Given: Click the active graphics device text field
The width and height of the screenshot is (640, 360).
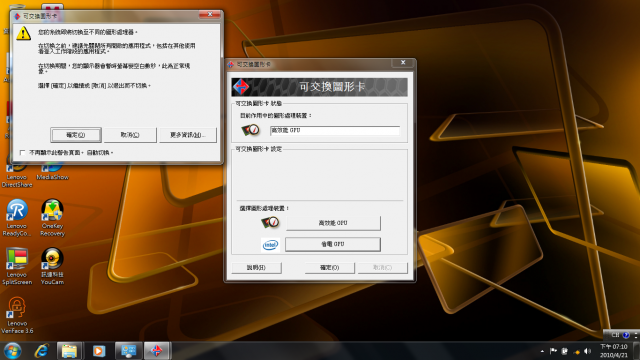Looking at the screenshot, I should [x=335, y=131].
